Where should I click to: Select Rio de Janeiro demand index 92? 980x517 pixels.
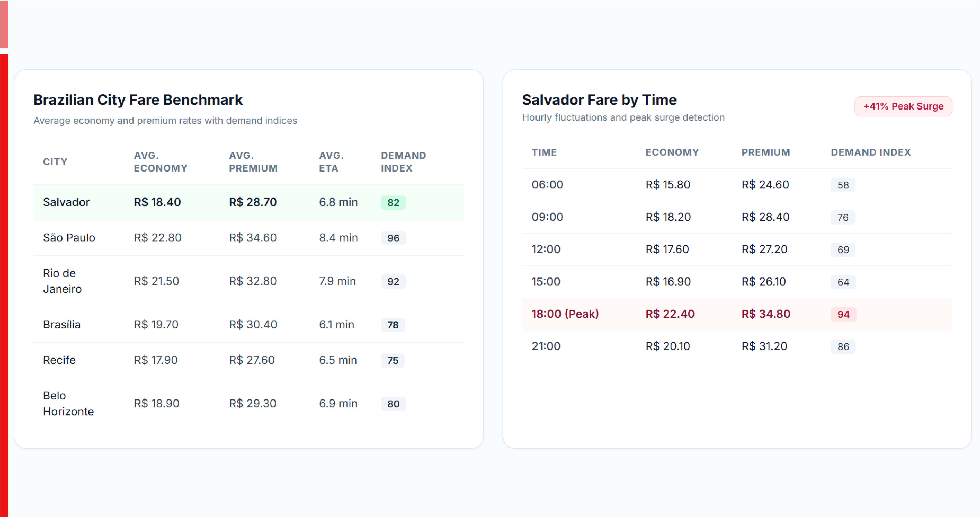pyautogui.click(x=393, y=281)
